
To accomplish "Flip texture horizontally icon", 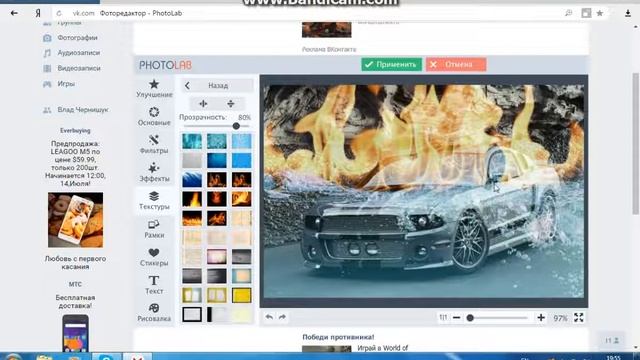I will (203, 104).
